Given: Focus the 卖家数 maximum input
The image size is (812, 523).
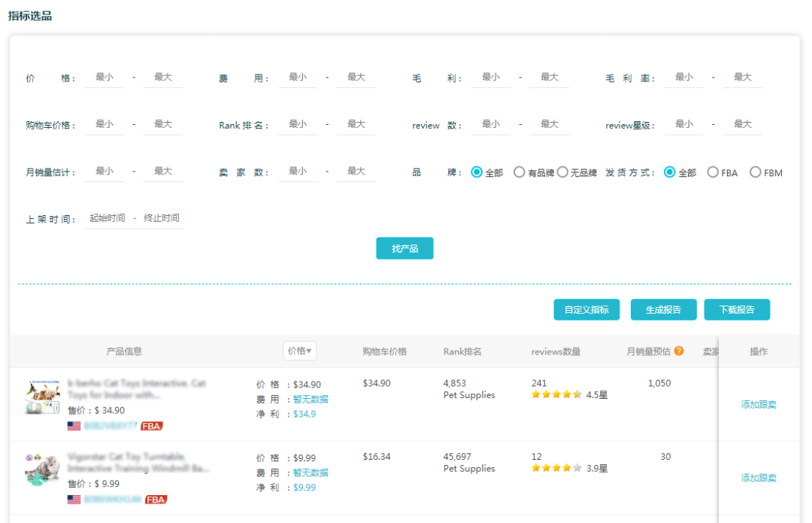Looking at the screenshot, I should pyautogui.click(x=356, y=172).
